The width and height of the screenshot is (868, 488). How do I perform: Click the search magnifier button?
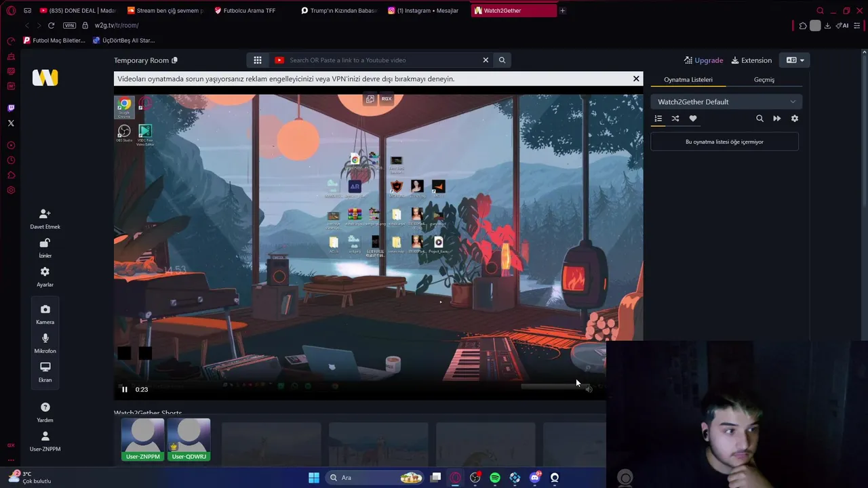(502, 60)
